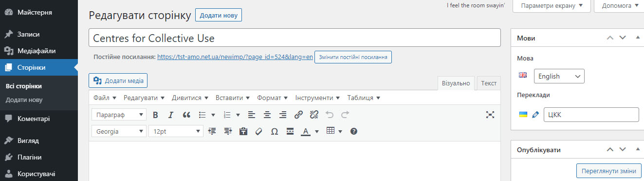Align text left

(252, 115)
